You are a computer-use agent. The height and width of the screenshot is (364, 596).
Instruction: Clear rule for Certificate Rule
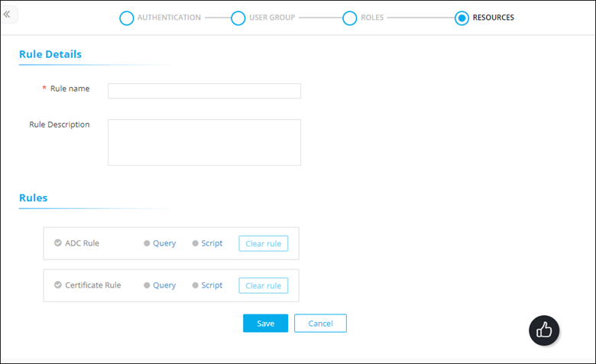[264, 285]
